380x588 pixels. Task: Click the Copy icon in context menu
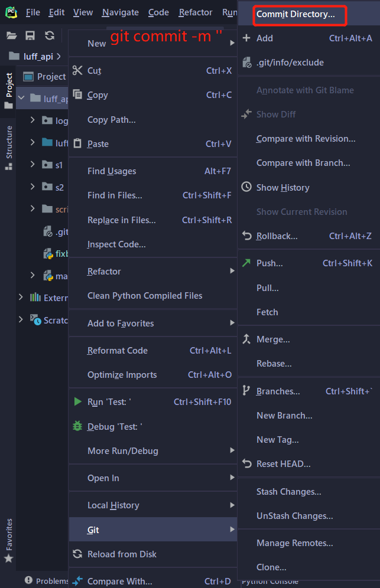pyautogui.click(x=77, y=94)
